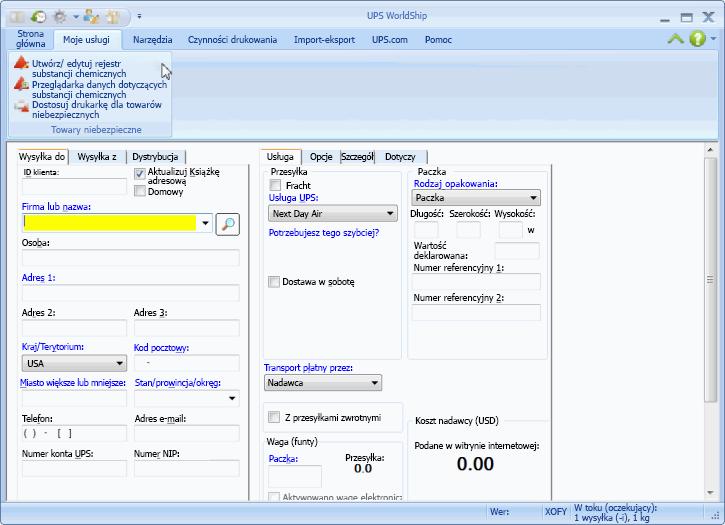The width and height of the screenshot is (725, 525).
Task: Switch to the Opcje tab
Action: (321, 157)
